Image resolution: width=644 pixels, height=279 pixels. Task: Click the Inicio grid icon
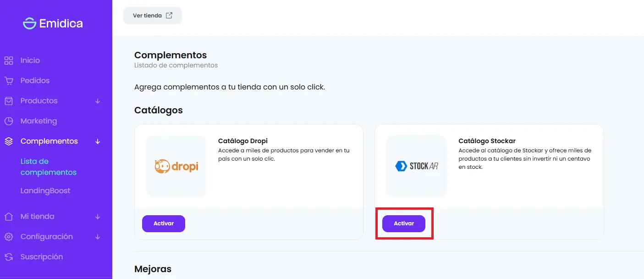[9, 61]
